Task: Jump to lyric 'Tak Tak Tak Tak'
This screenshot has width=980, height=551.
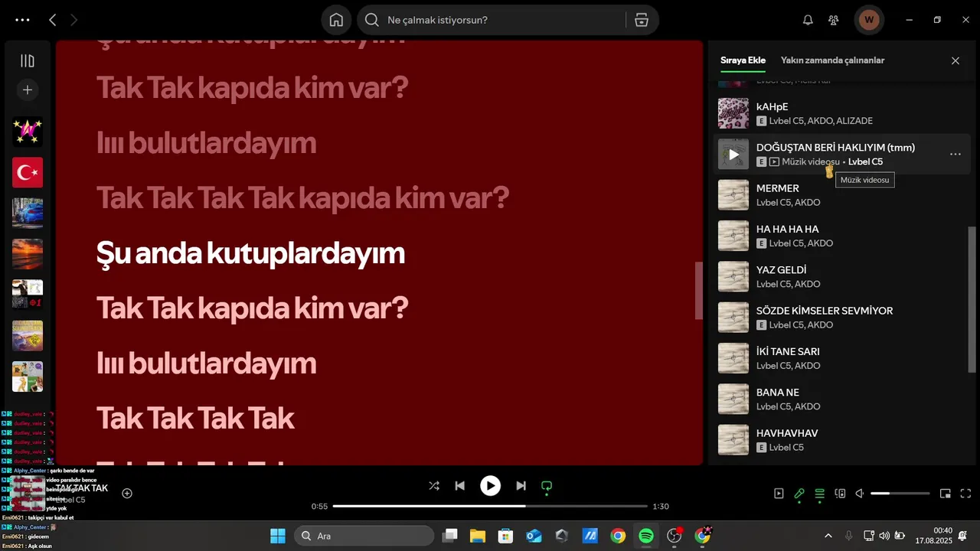Action: pos(195,418)
